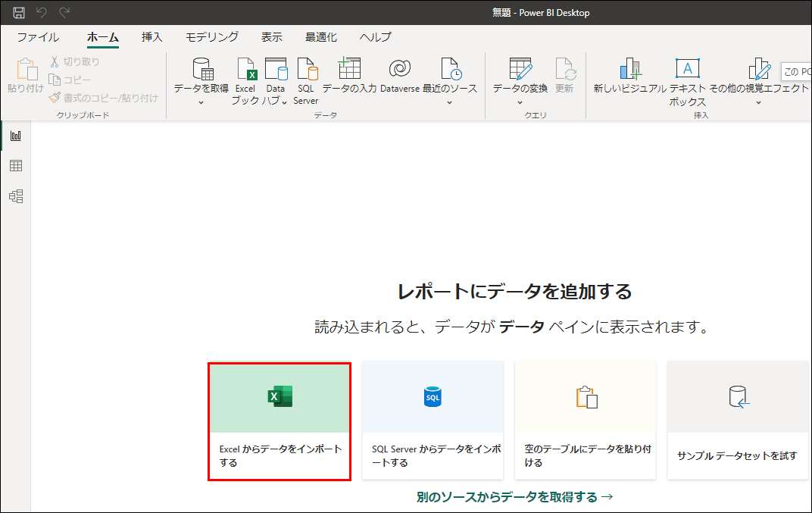Click the 新しいビジュアル icon
This screenshot has width=812, height=513.
click(x=630, y=69)
